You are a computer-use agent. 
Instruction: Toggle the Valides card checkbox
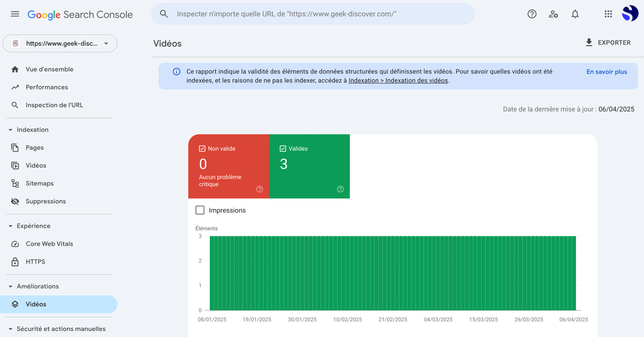283,148
